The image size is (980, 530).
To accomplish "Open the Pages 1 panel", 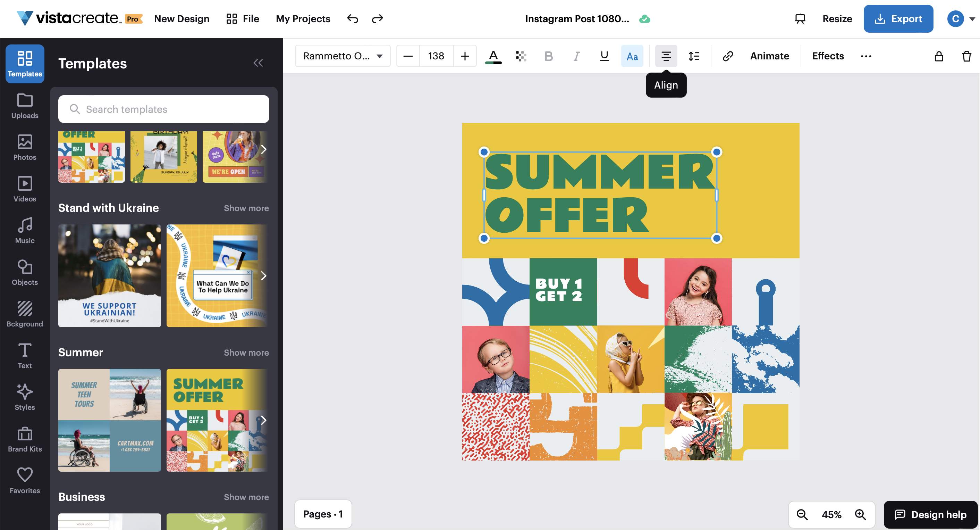I will point(323,514).
